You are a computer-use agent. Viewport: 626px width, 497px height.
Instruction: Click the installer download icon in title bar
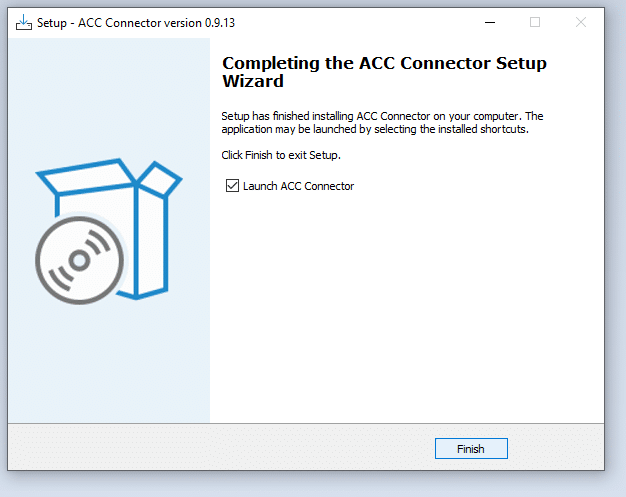(24, 22)
